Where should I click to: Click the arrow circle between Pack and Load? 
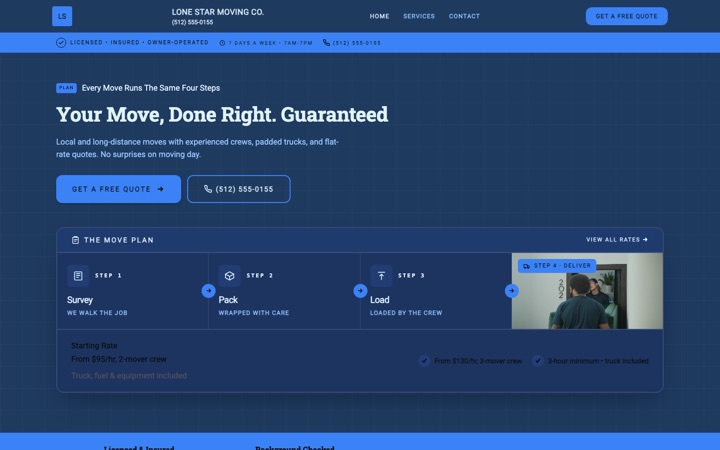click(360, 291)
